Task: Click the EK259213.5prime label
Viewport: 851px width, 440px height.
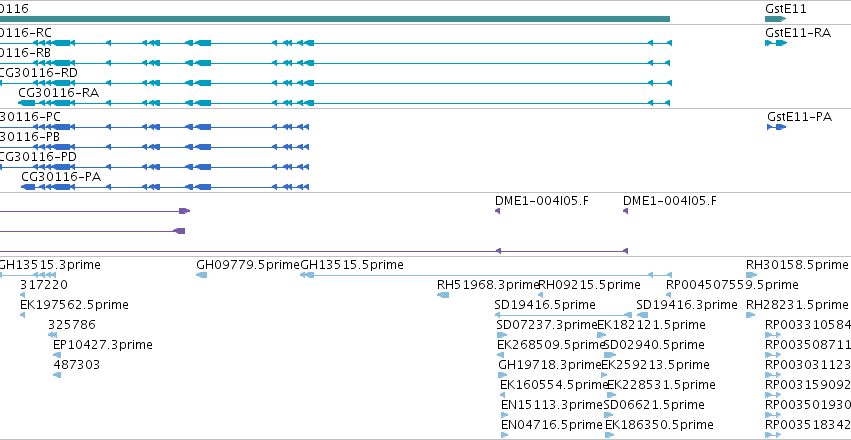Action: pyautogui.click(x=655, y=365)
